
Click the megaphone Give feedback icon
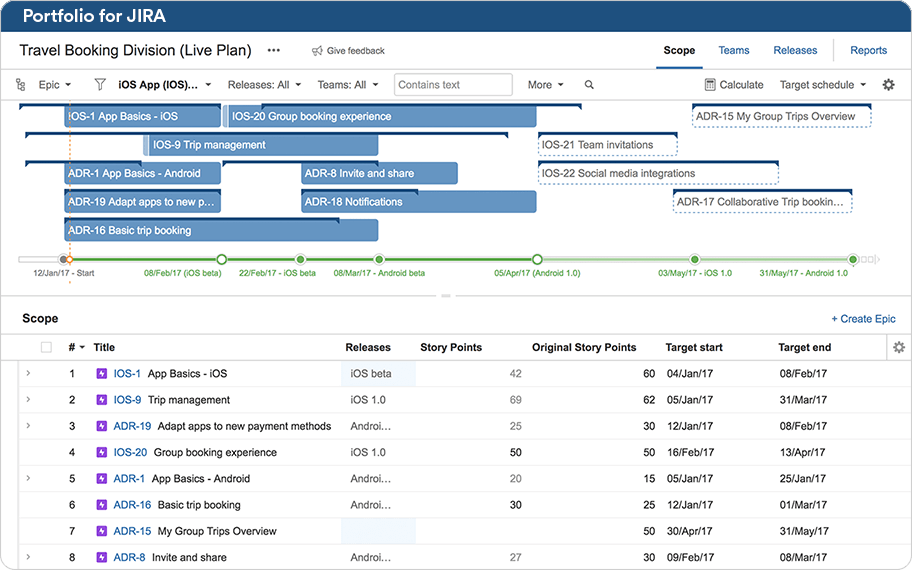click(317, 51)
